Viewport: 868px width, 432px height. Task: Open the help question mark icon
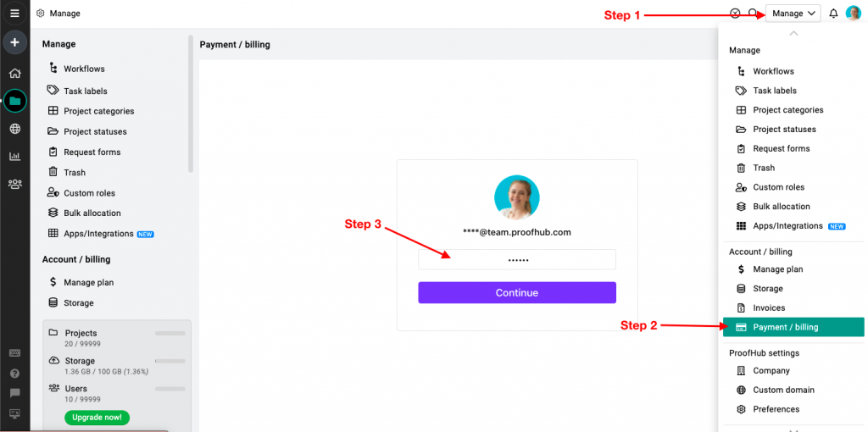[x=15, y=374]
